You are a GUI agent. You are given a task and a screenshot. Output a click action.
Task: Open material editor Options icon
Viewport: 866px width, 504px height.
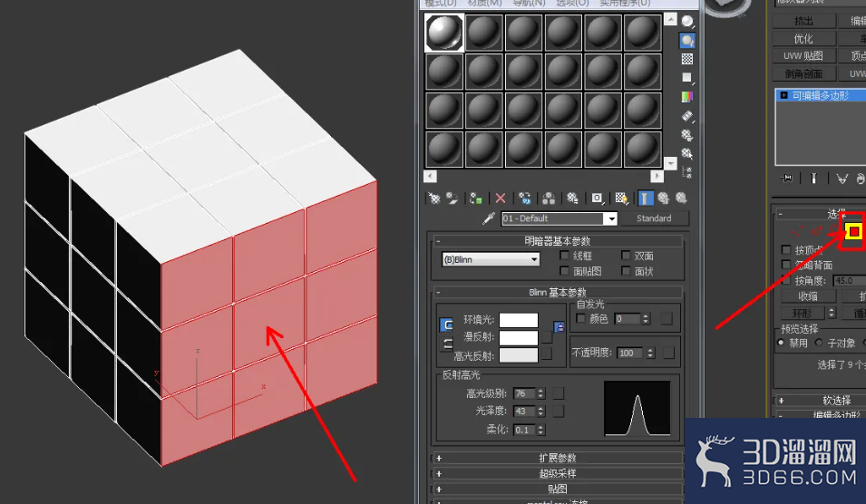687,135
